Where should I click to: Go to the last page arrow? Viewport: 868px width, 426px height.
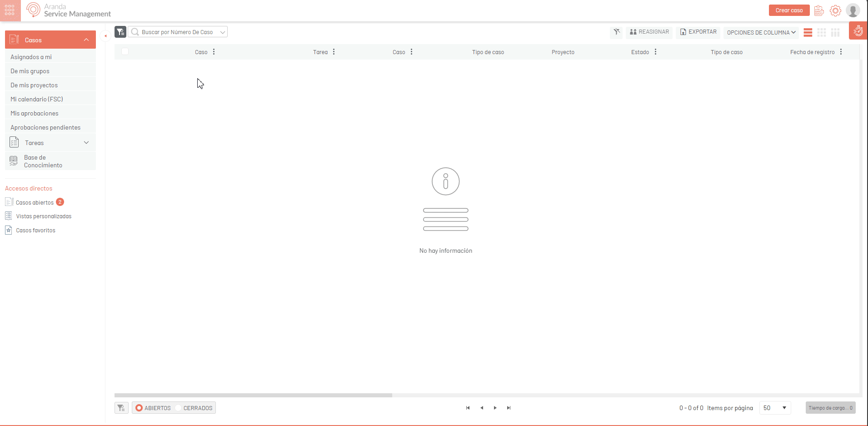point(509,408)
